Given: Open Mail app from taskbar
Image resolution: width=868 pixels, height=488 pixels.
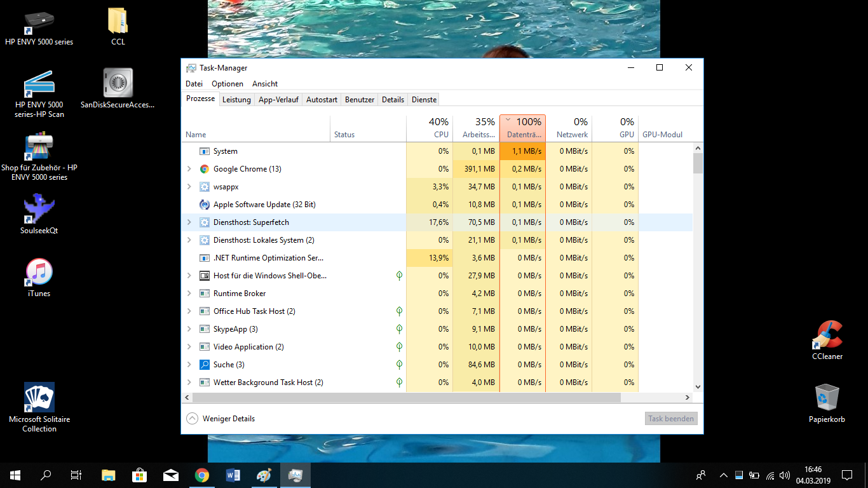Looking at the screenshot, I should pyautogui.click(x=171, y=475).
